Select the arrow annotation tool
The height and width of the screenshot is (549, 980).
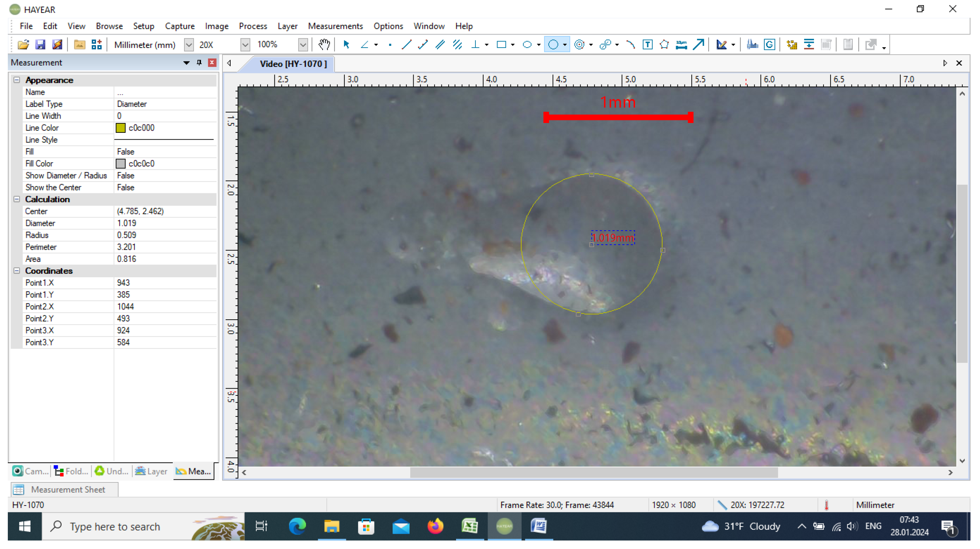pyautogui.click(x=697, y=45)
